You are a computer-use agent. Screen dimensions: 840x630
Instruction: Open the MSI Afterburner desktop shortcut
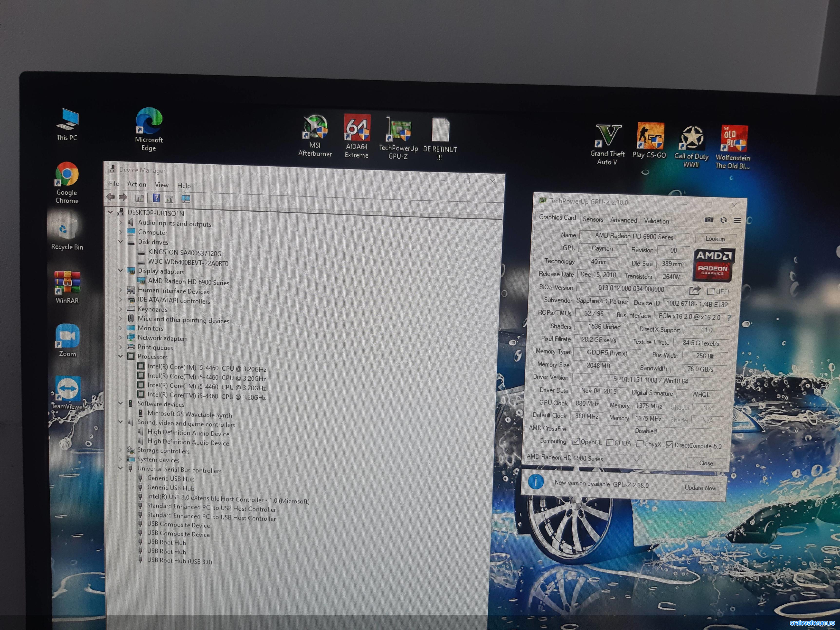pyautogui.click(x=315, y=136)
